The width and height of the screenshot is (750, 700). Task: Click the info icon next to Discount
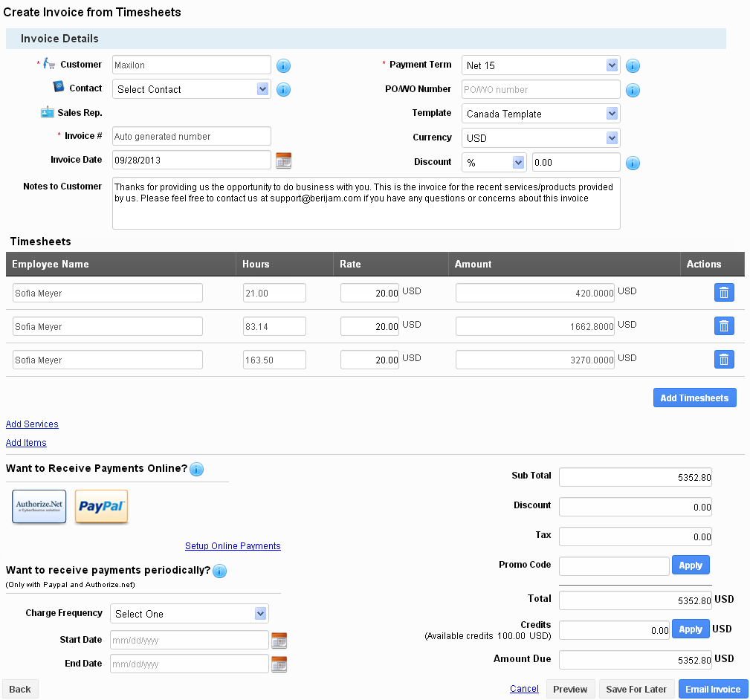[x=633, y=163]
